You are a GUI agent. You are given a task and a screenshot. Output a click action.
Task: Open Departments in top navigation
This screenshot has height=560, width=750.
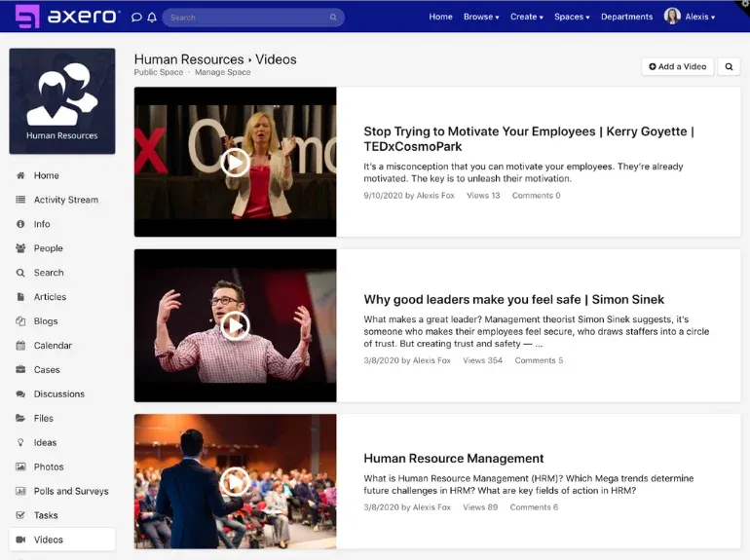(x=626, y=17)
